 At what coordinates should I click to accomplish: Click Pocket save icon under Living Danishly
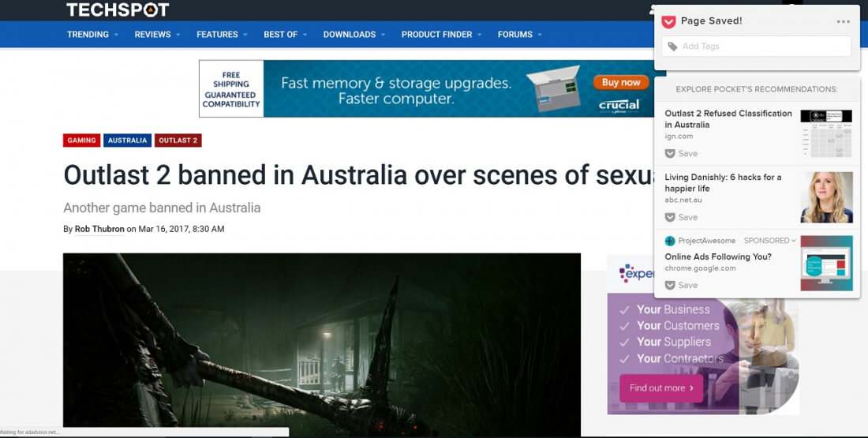tap(670, 217)
